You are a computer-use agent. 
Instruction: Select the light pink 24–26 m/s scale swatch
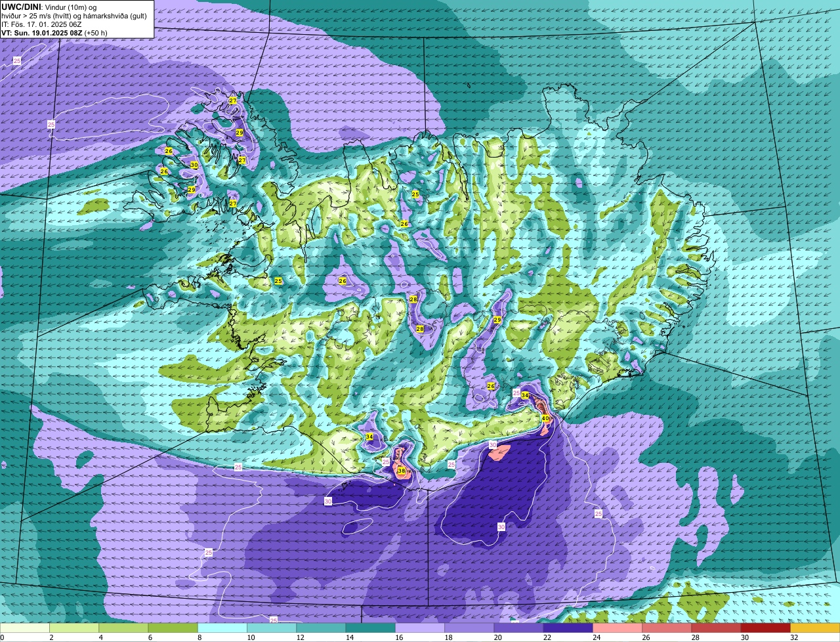coord(618,628)
